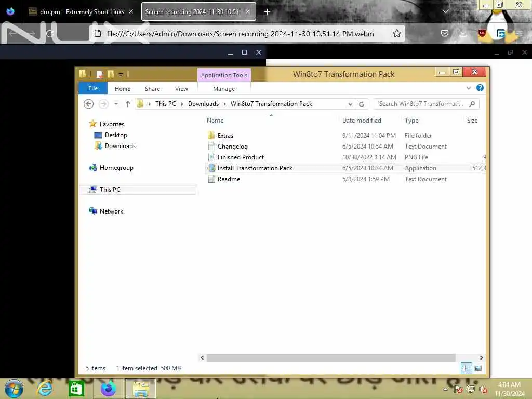Refresh the Explorer folder view
The width and height of the screenshot is (532, 399).
pos(362,104)
